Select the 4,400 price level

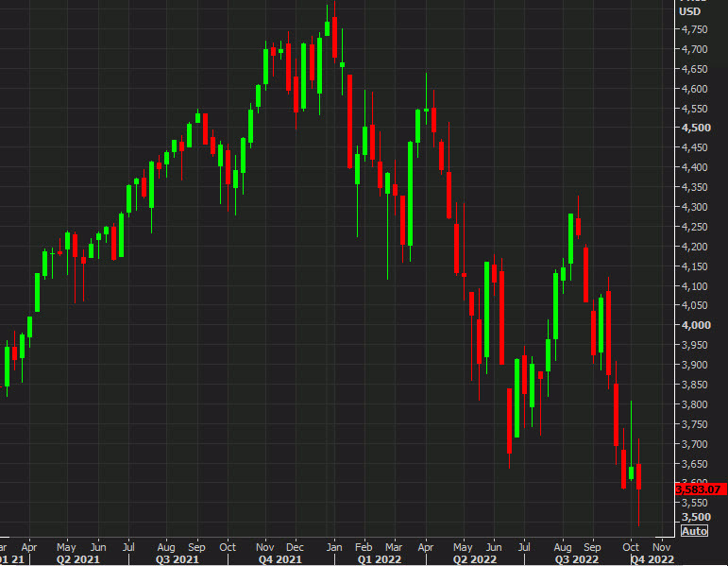tap(695, 167)
